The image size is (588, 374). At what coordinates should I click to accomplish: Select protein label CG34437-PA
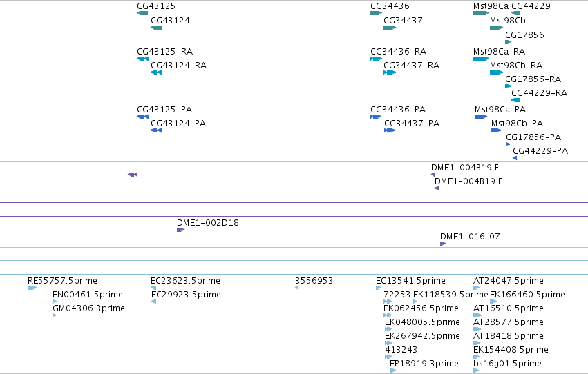[412, 124]
